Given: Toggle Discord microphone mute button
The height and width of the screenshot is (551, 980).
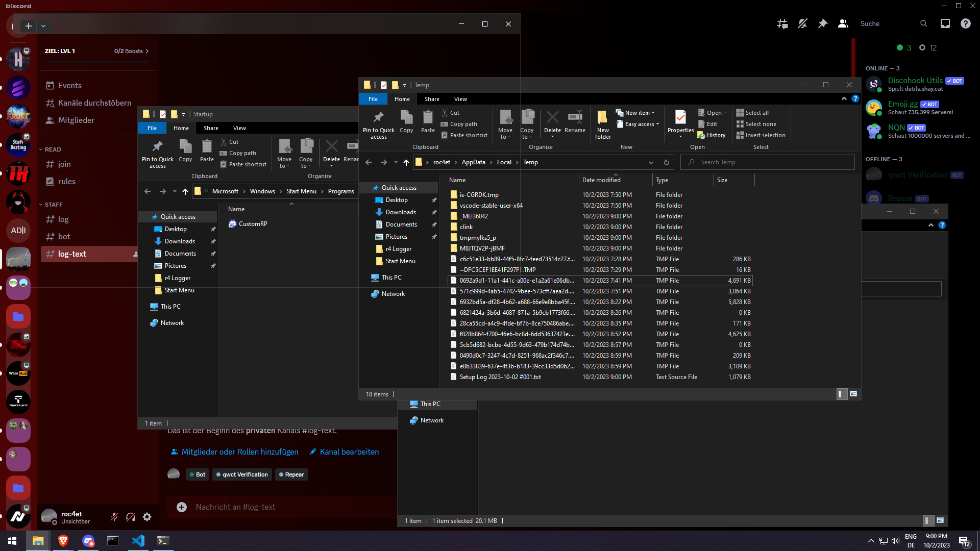Looking at the screenshot, I should [x=114, y=517].
